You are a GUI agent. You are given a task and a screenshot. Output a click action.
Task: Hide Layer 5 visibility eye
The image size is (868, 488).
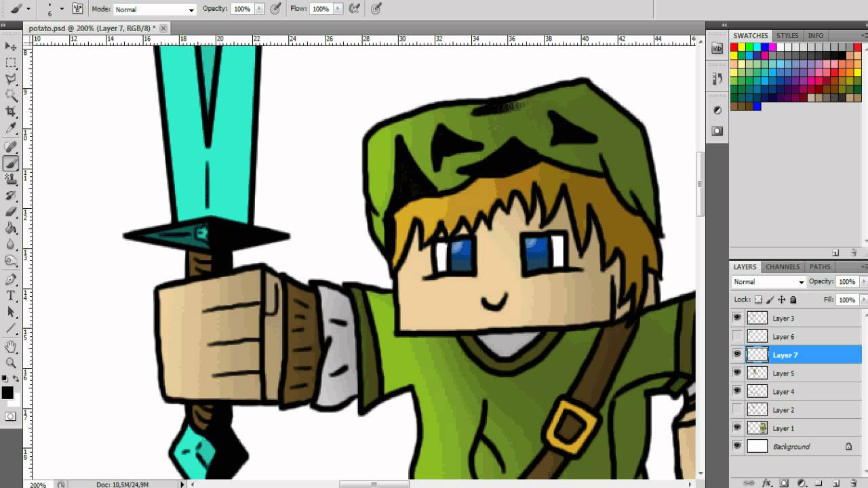[x=737, y=373]
